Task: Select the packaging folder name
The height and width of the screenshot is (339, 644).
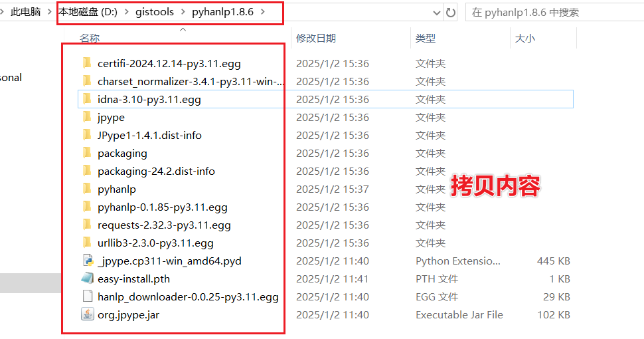Action: (x=122, y=154)
